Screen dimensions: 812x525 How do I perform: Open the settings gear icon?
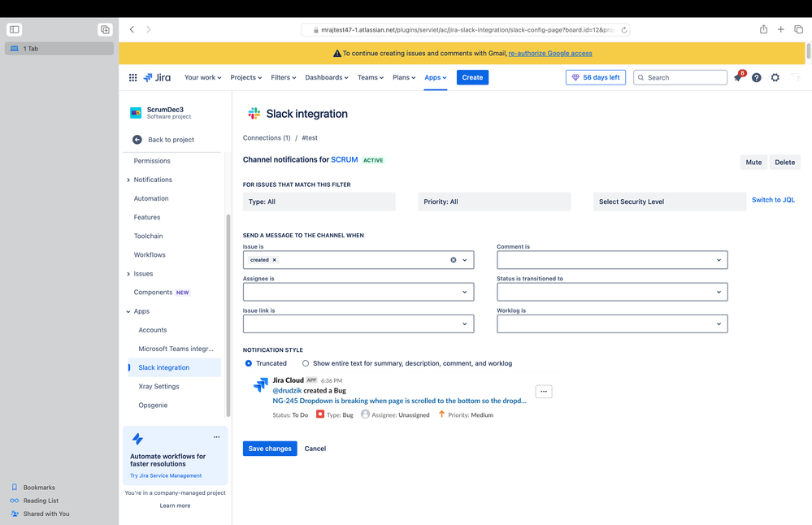[x=775, y=78]
